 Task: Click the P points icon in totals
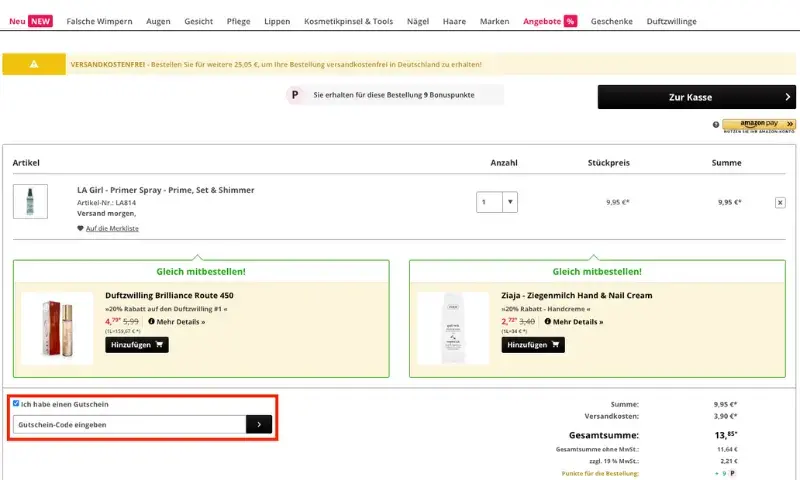732,473
